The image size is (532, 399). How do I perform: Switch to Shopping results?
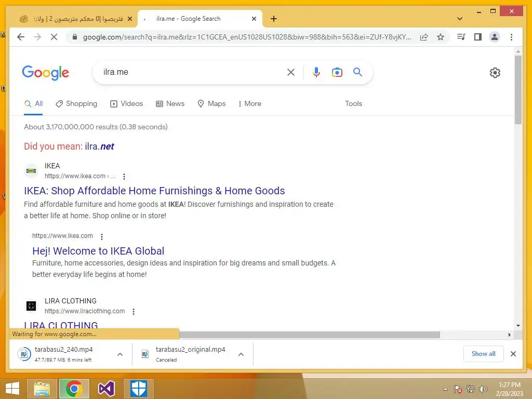[x=76, y=104]
